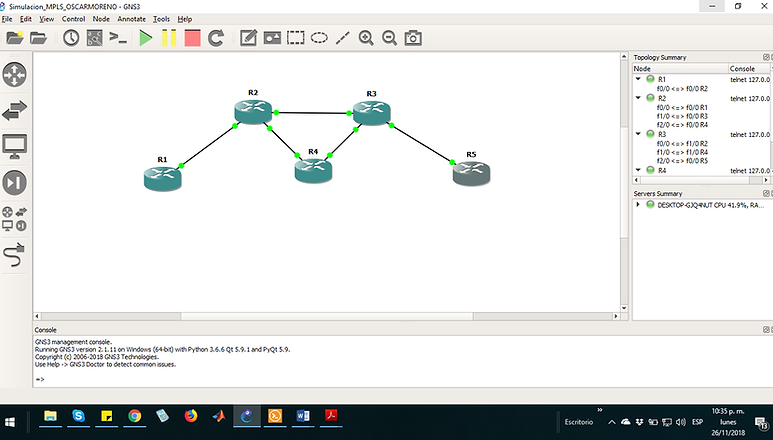Screen dimensions: 773x440
Task: Create a new blank project
Action: click(15, 38)
